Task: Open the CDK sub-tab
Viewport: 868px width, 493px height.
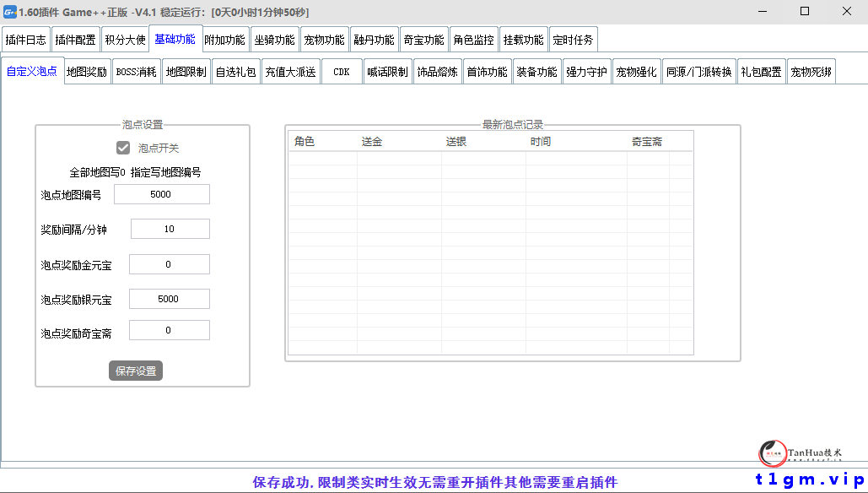Action: coord(341,71)
